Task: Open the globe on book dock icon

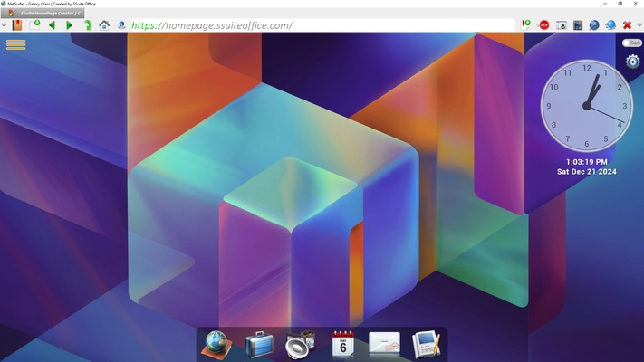Action: coord(216,345)
